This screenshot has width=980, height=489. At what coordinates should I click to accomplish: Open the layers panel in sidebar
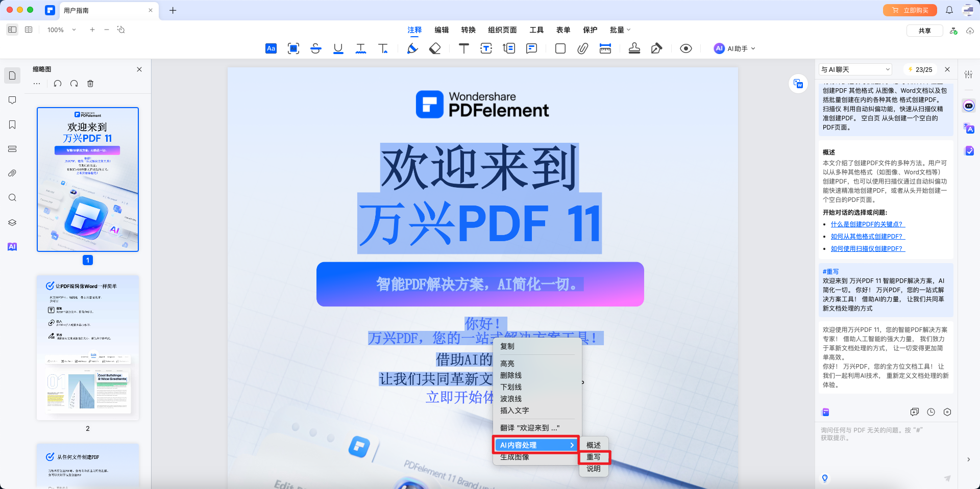point(12,222)
